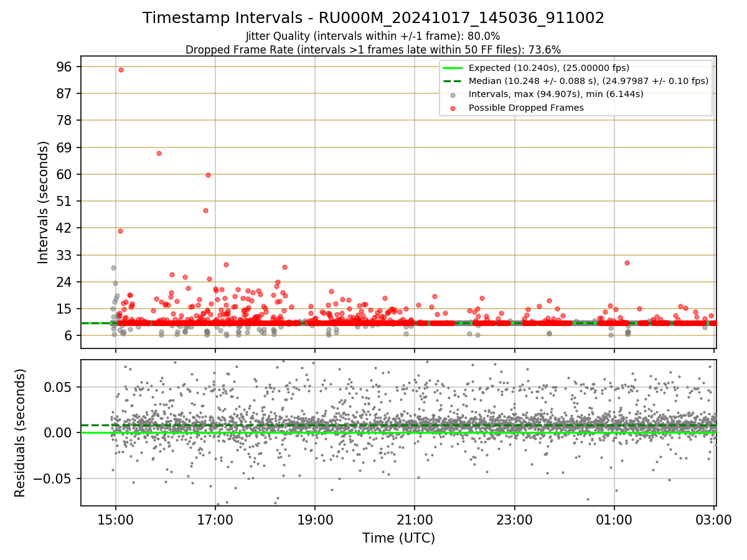This screenshot has width=747, height=560.
Task: Click the '15:00' x-axis tick label
Action: [x=116, y=519]
